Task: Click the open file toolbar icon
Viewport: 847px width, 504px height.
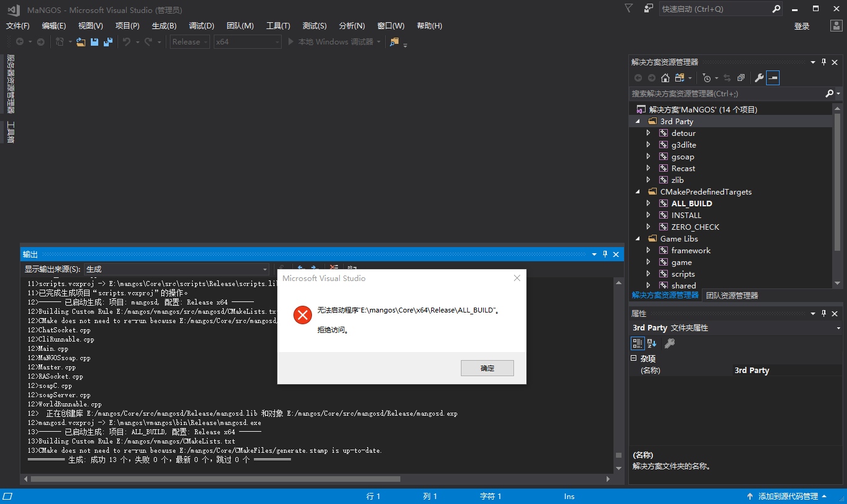Action: [x=80, y=42]
